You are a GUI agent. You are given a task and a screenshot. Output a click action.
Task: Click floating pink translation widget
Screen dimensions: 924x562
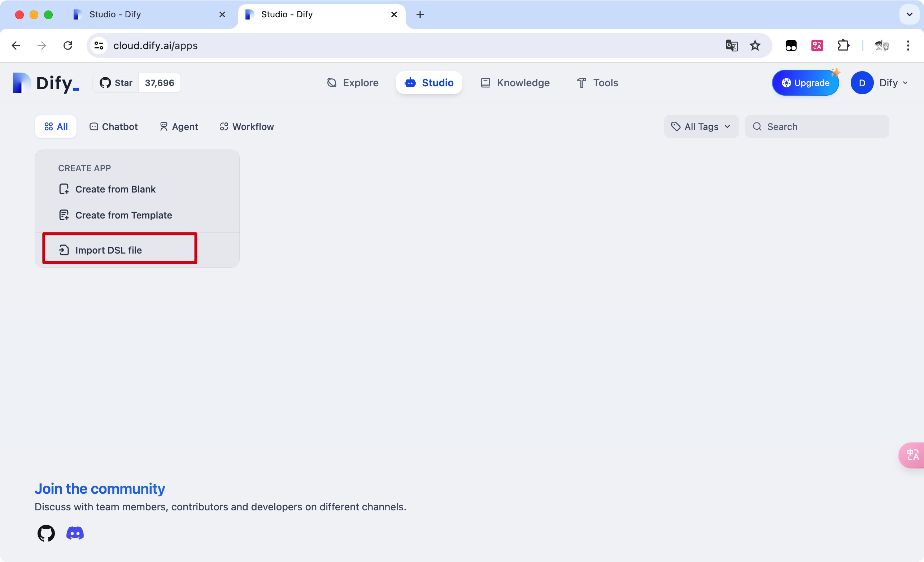click(912, 455)
